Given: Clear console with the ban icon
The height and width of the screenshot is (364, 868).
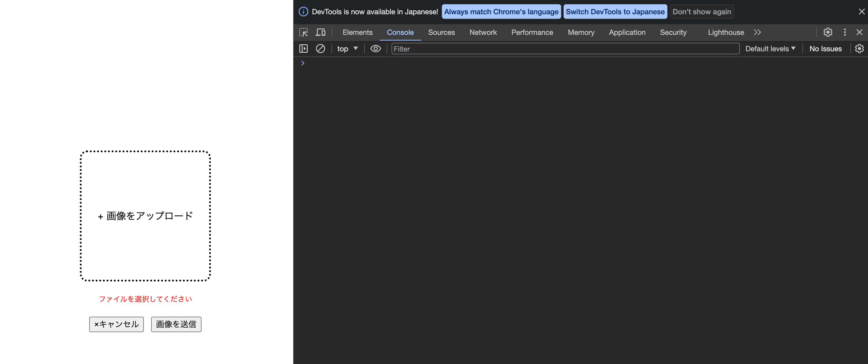Looking at the screenshot, I should pyautogui.click(x=320, y=49).
